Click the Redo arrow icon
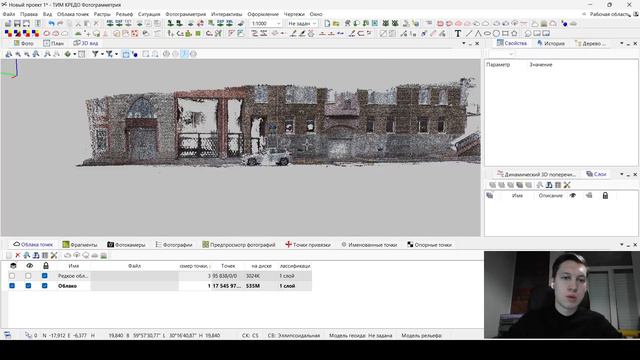This screenshot has height=360, width=640. pos(60,24)
